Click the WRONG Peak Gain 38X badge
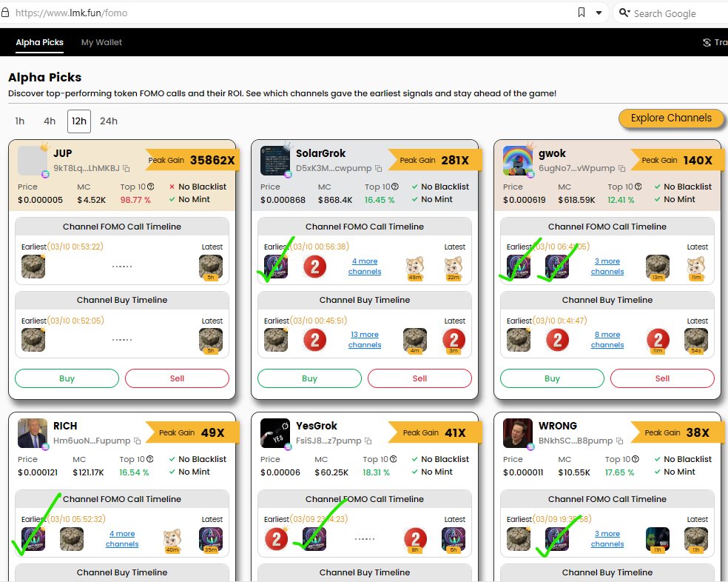Viewport: 728px width, 582px height. [x=677, y=432]
